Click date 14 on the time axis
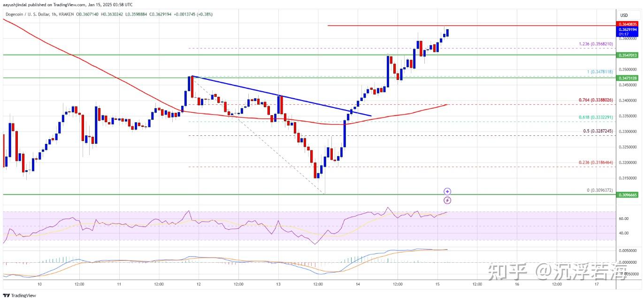The width and height of the screenshot is (644, 298). [x=358, y=284]
